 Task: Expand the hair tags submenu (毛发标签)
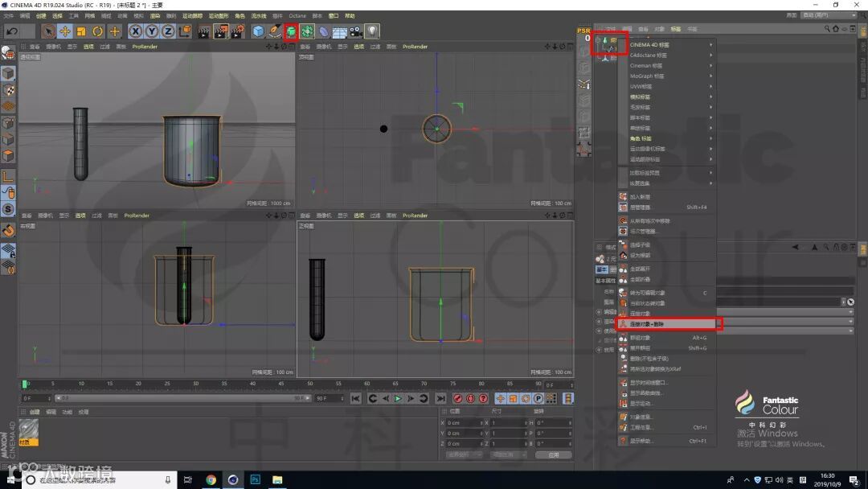click(666, 108)
